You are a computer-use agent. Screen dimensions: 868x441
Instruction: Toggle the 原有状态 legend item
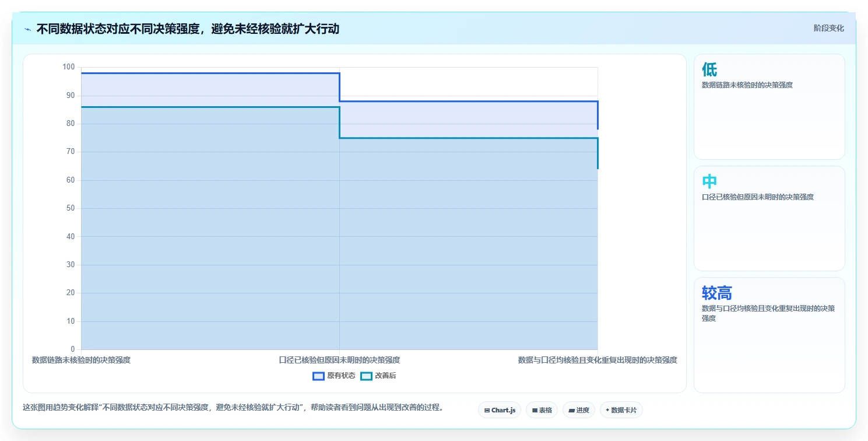click(x=334, y=376)
